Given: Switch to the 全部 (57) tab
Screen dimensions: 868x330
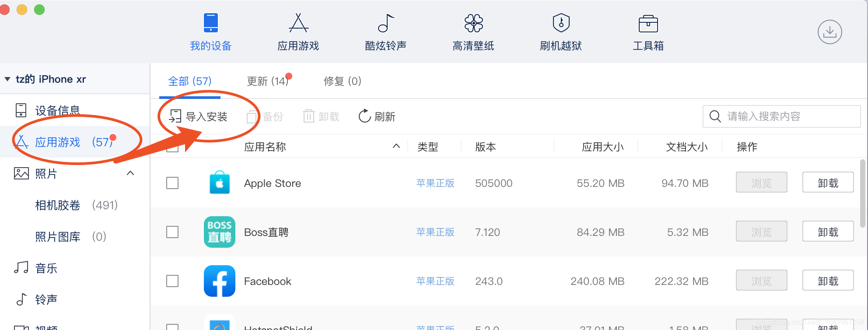Looking at the screenshot, I should point(190,81).
